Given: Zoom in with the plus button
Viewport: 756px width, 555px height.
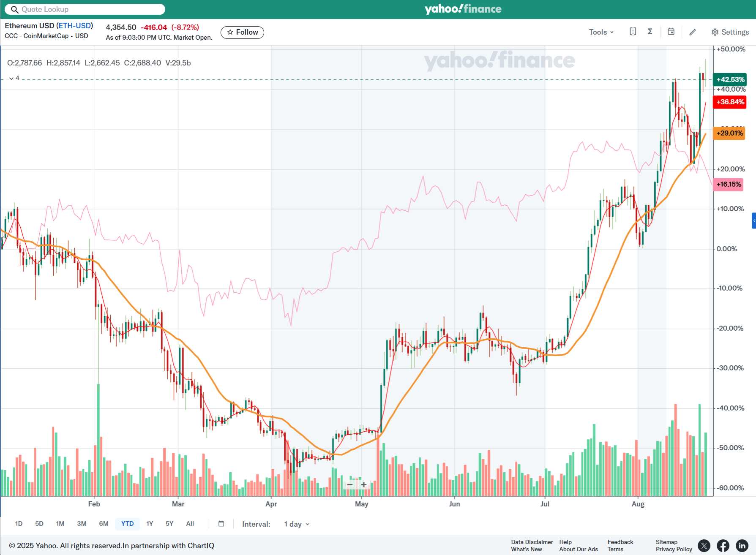Looking at the screenshot, I should click(x=363, y=484).
